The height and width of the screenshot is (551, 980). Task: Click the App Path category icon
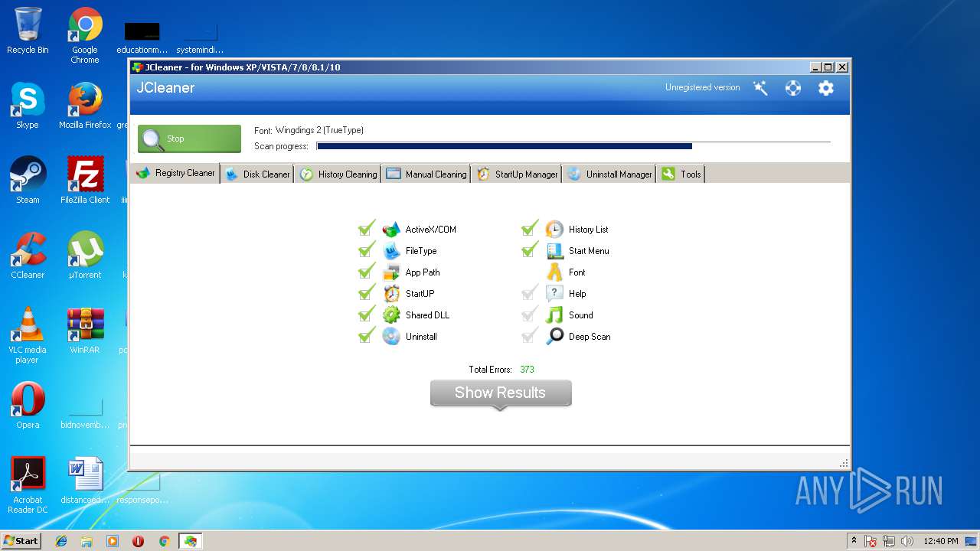click(x=391, y=272)
